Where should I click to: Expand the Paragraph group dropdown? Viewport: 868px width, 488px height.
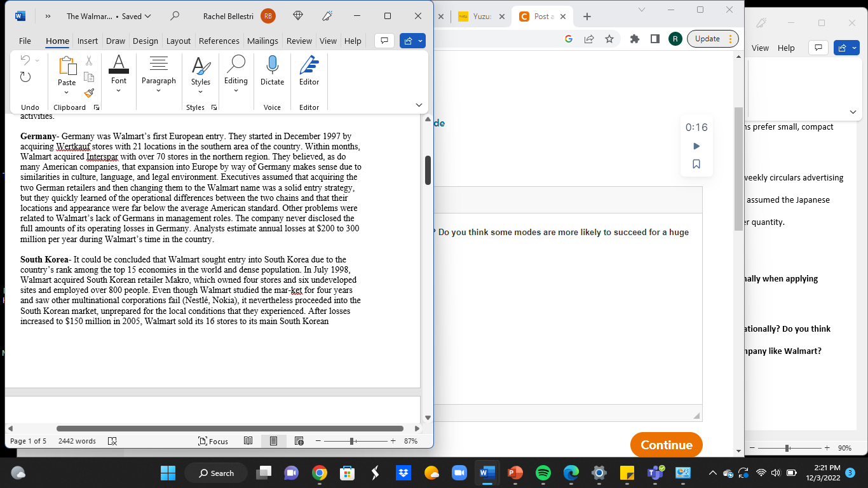tap(159, 90)
